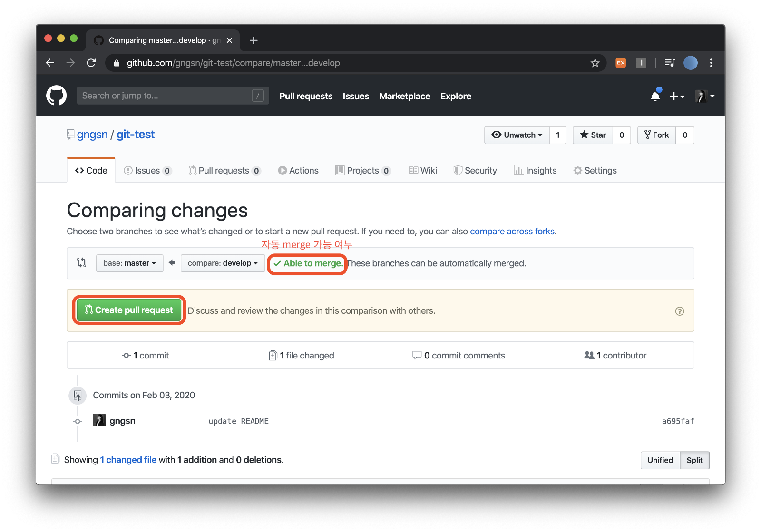Click the 1 changed file link
This screenshot has width=761, height=532.
pyautogui.click(x=128, y=460)
